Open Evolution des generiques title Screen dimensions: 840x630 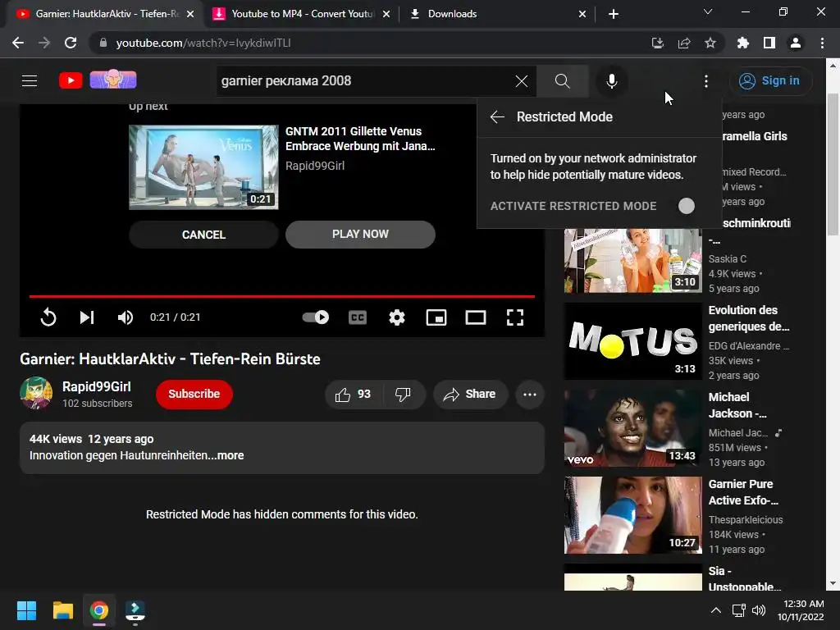(749, 318)
